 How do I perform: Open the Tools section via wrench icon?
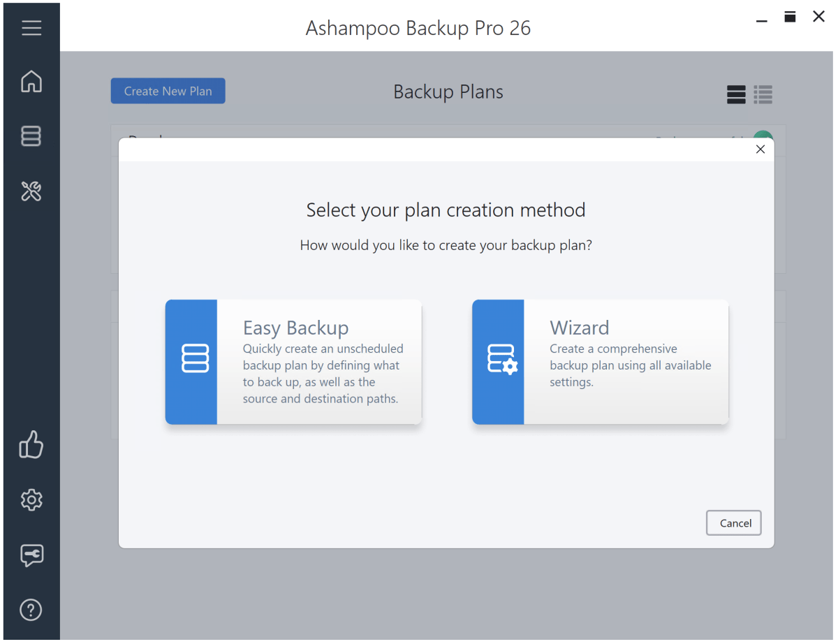pos(31,191)
